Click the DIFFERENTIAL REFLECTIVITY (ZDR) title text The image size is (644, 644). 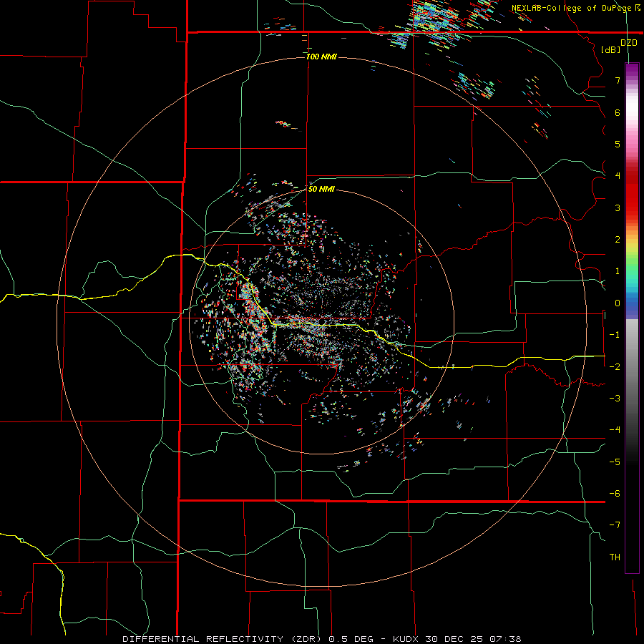click(223, 639)
